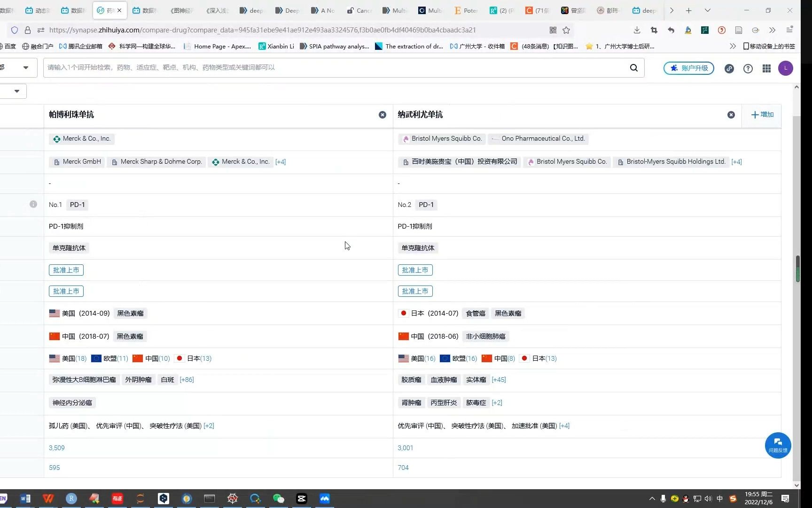Screen dimensions: 812x508
Task: Open the user avatar L menu
Action: [x=786, y=68]
